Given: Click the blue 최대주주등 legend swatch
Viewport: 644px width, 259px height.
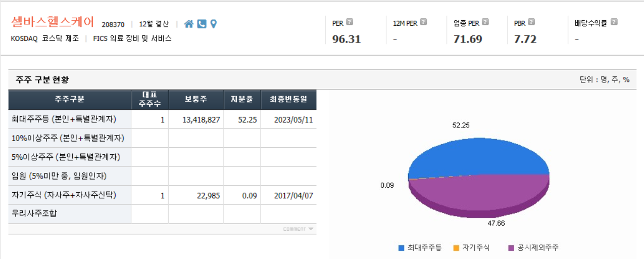Looking at the screenshot, I should coord(402,248).
